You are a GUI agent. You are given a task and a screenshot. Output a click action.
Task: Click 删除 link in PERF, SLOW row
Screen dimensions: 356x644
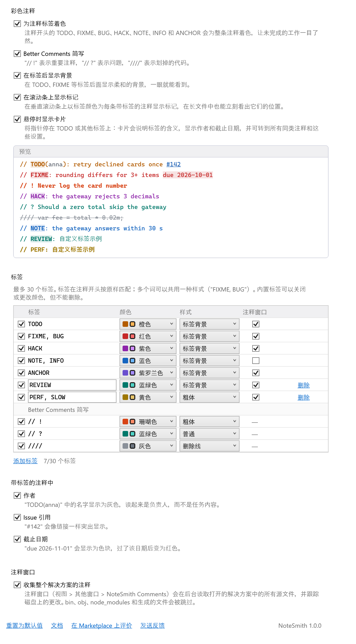[x=304, y=397]
